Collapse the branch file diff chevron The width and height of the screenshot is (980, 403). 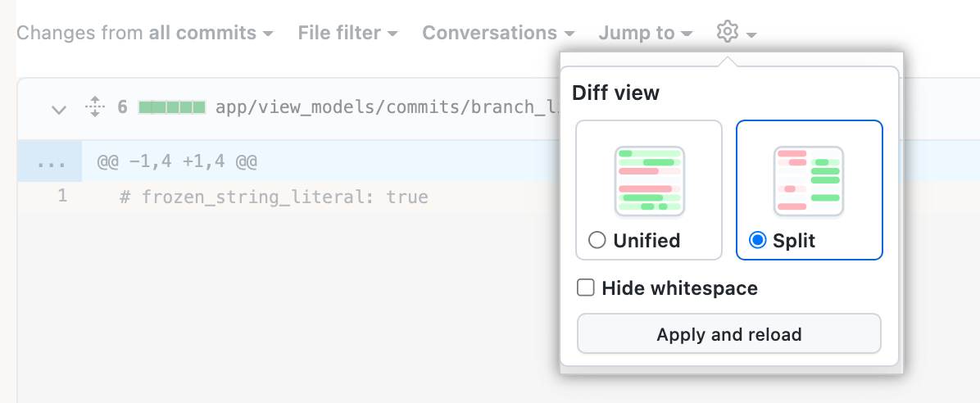58,108
